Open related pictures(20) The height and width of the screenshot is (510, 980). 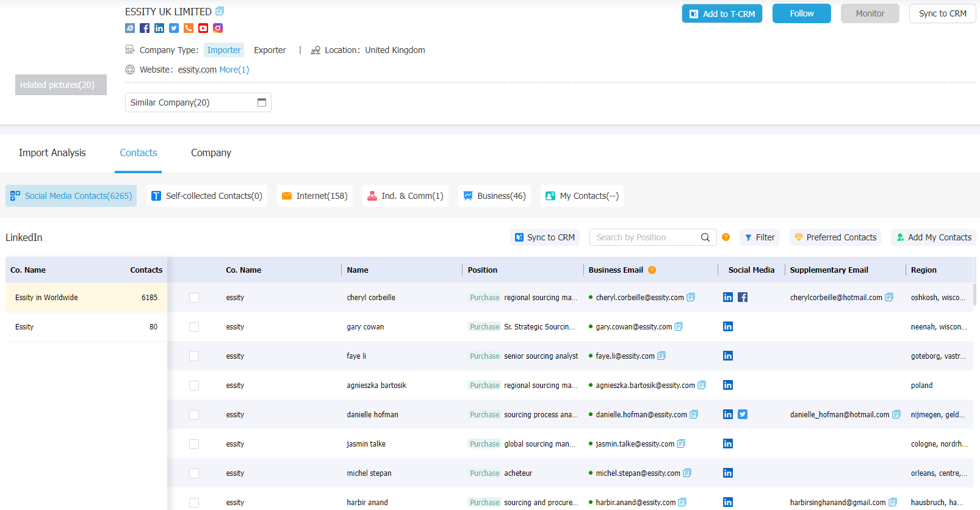(x=61, y=85)
